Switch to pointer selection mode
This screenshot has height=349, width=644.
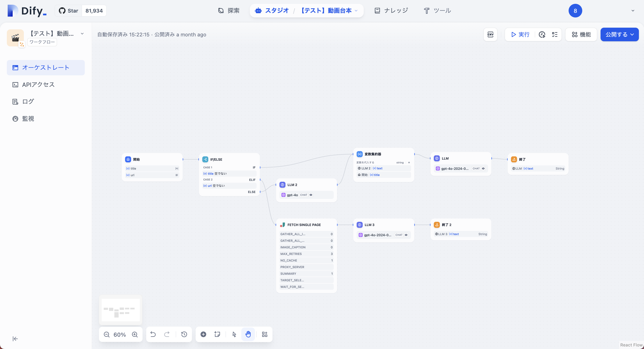click(234, 334)
